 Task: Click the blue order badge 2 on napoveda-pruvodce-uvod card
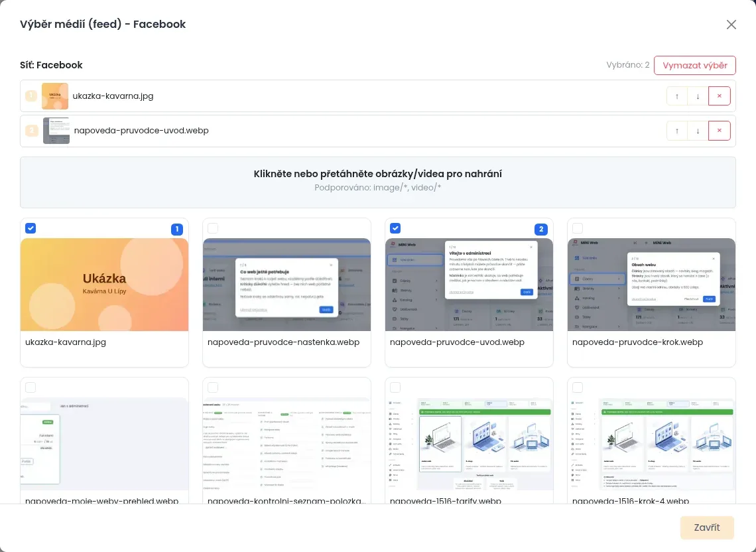[541, 229]
